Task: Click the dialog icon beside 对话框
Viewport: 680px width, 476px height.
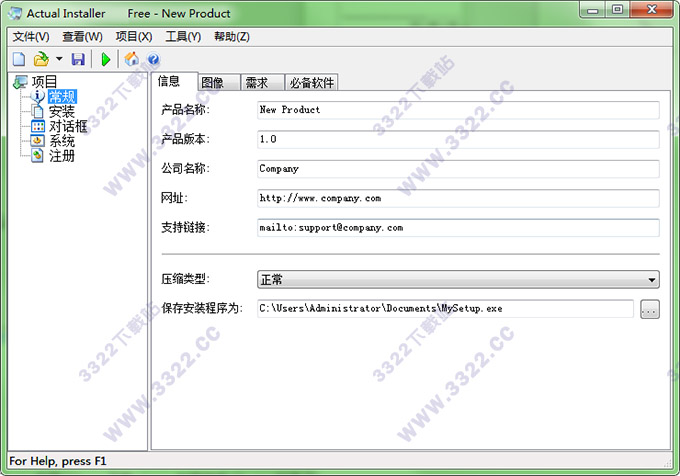Action: 38,126
